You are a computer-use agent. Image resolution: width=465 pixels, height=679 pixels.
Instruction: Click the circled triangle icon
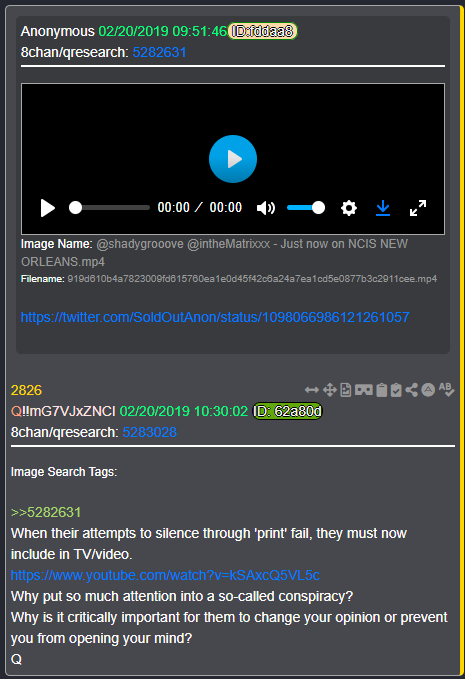428,390
